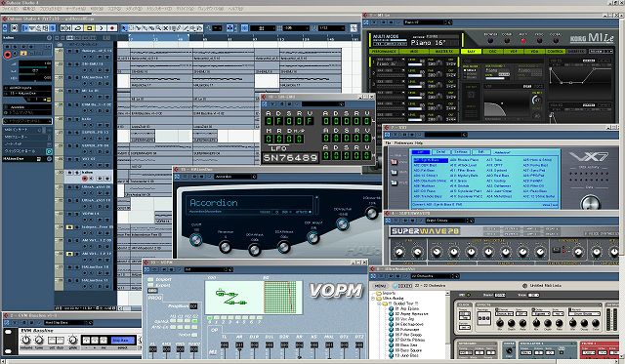Viewport: 625px width, 364px height.
Task: Select the OSC tab in Korg M1 Le
Action: 492,52
